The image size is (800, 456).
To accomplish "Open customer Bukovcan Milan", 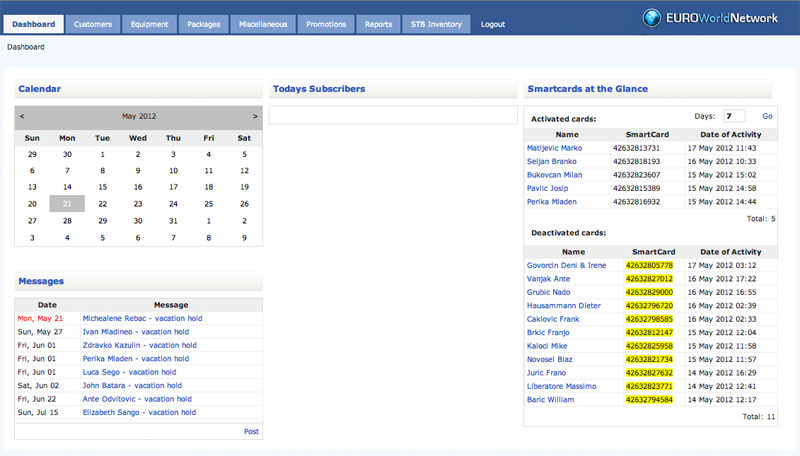I will 555,174.
